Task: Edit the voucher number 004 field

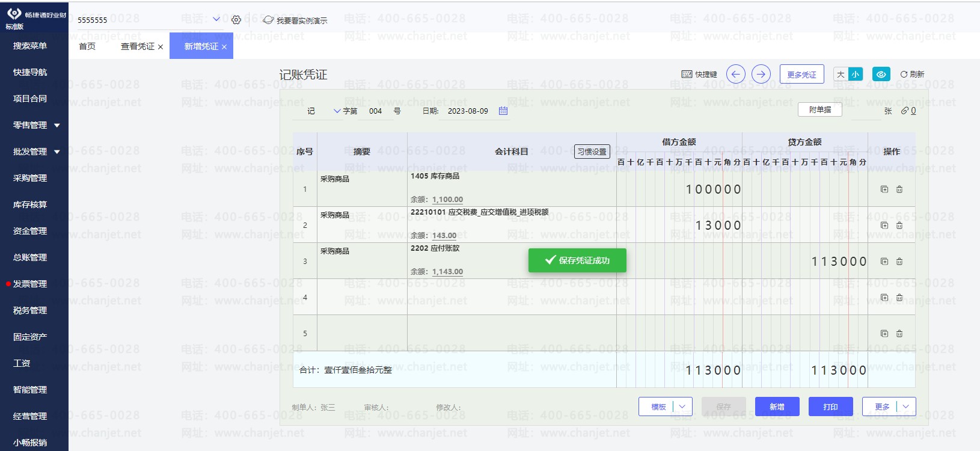Action: pyautogui.click(x=376, y=111)
